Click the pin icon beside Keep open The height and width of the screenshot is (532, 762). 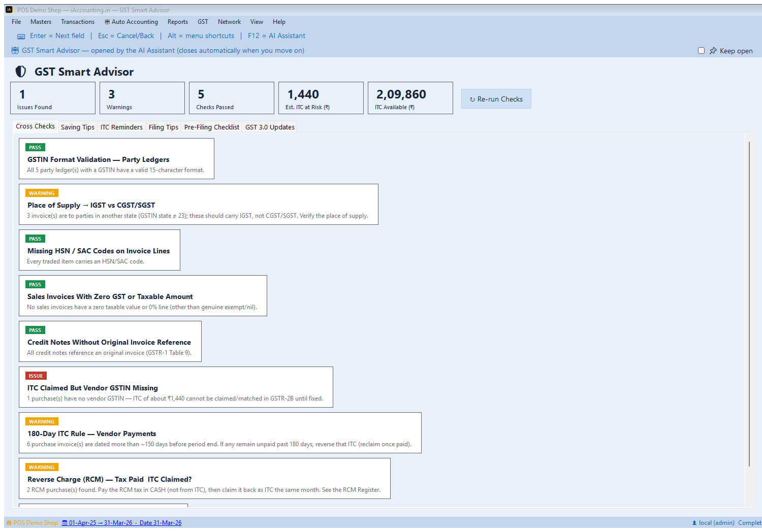[713, 51]
